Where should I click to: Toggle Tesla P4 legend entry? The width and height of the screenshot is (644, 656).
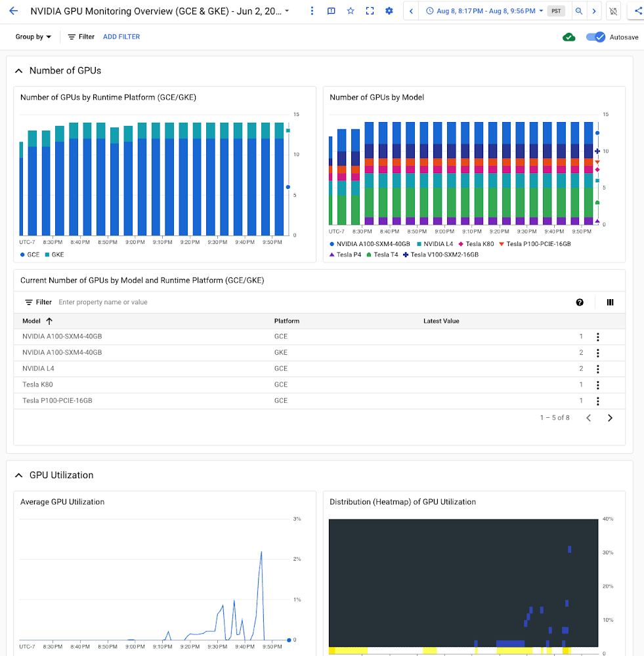(x=345, y=255)
